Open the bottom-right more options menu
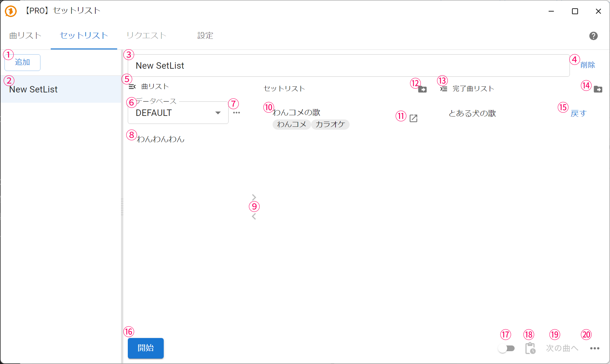Viewport: 610px width, 364px height. click(595, 348)
